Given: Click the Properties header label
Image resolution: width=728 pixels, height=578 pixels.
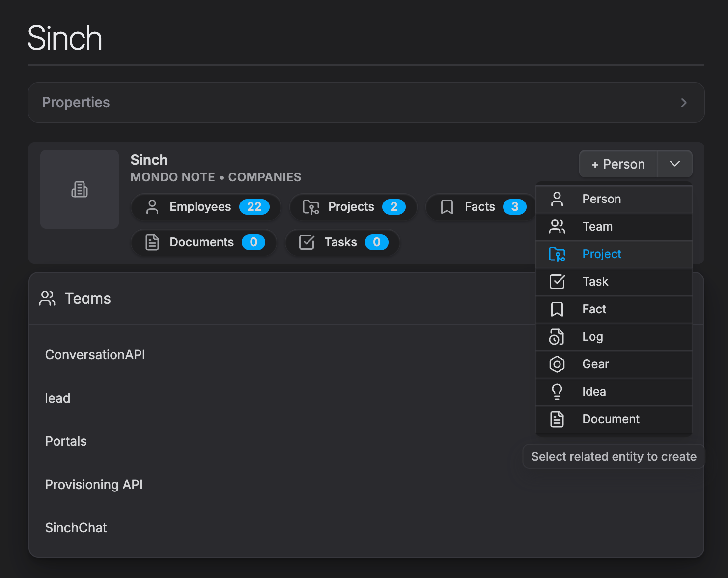Looking at the screenshot, I should pos(76,102).
